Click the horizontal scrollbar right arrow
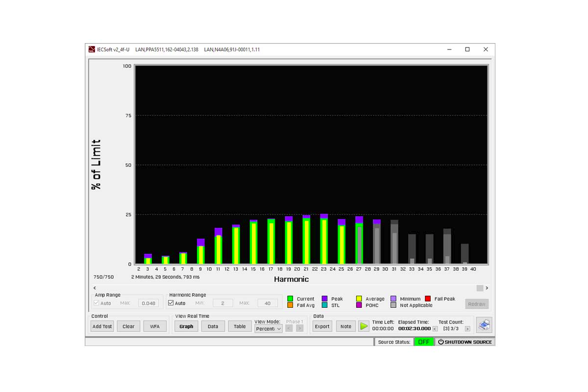588x392 pixels. point(487,288)
